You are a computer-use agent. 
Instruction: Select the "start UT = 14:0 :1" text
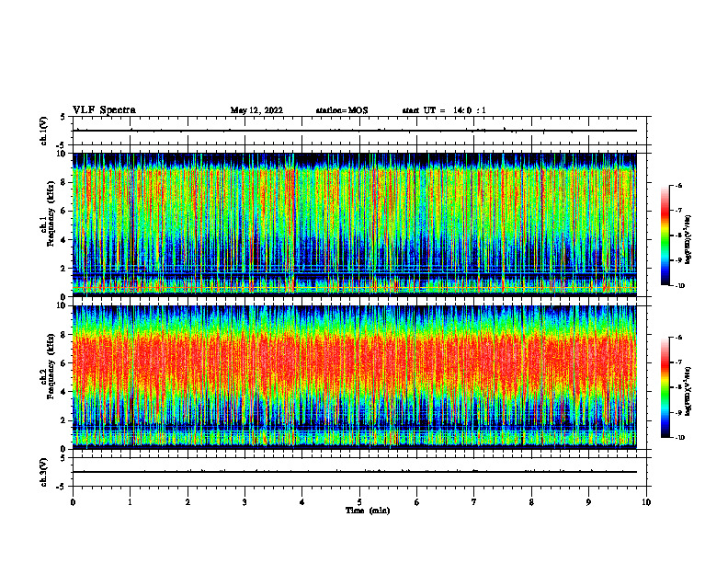(444, 110)
